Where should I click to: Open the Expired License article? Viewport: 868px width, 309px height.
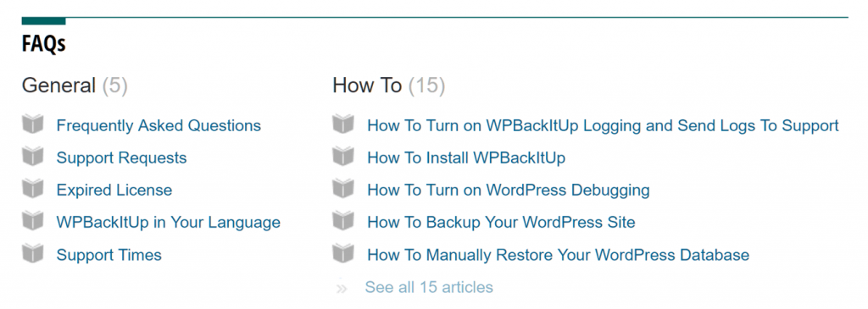click(114, 190)
